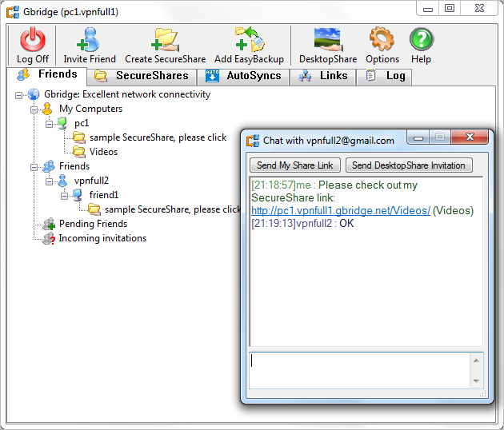
Task: Collapse the vpnfull2 node
Action: pyautogui.click(x=49, y=181)
